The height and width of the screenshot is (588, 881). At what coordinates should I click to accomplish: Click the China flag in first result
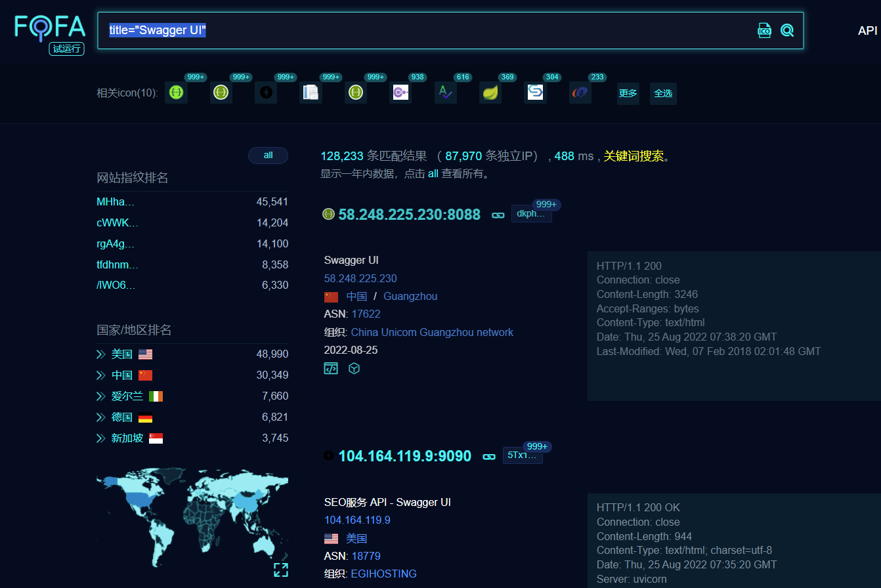click(332, 297)
